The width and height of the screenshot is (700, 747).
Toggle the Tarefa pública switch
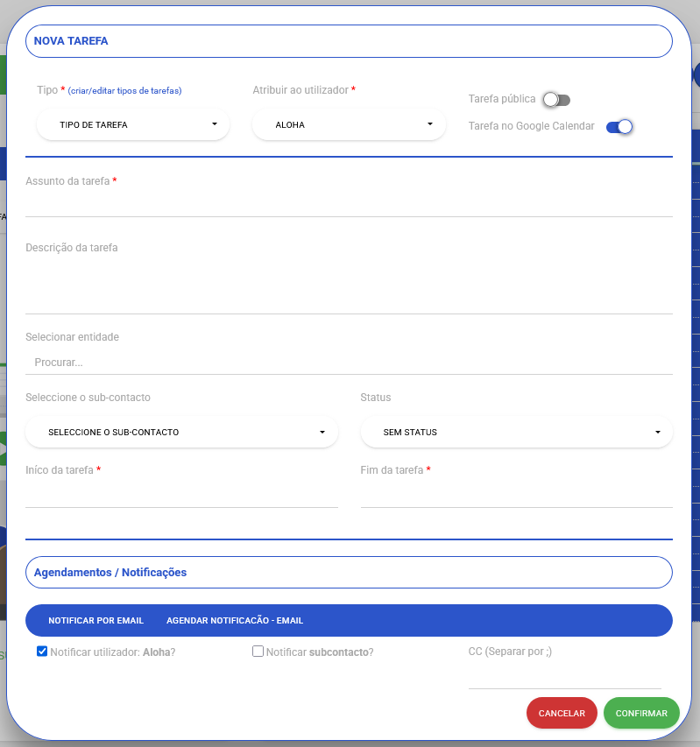coord(555,100)
